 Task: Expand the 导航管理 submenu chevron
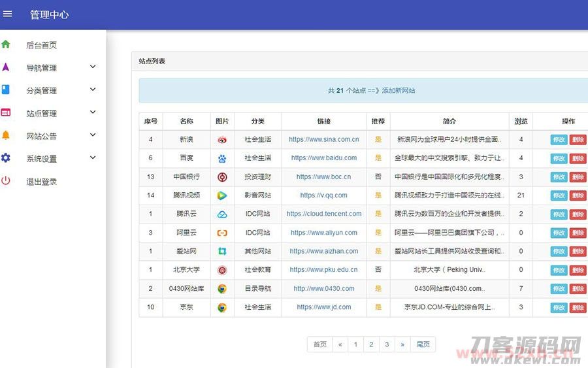[93, 67]
